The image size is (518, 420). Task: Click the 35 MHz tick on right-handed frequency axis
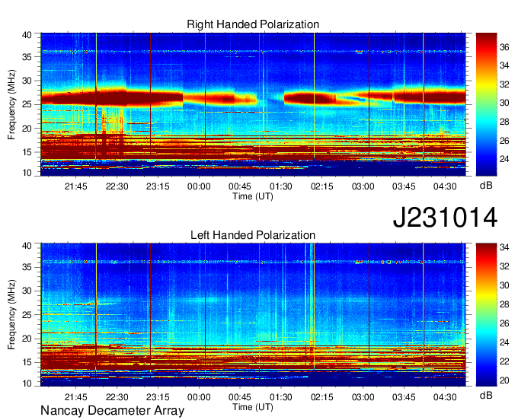tap(27, 57)
